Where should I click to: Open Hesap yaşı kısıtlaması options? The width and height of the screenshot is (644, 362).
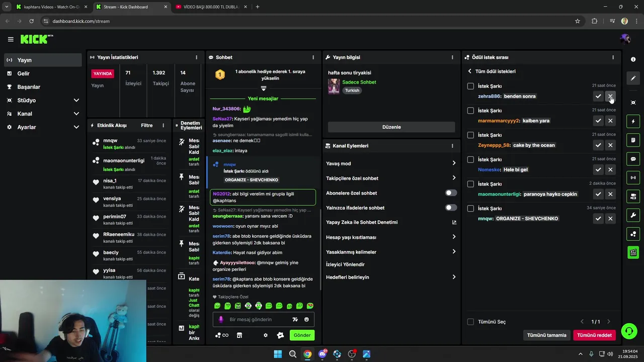[391, 237]
